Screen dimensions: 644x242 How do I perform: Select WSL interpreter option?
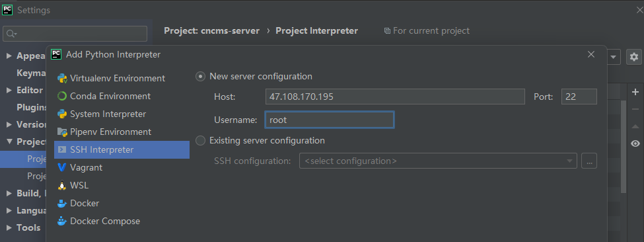click(x=122, y=185)
